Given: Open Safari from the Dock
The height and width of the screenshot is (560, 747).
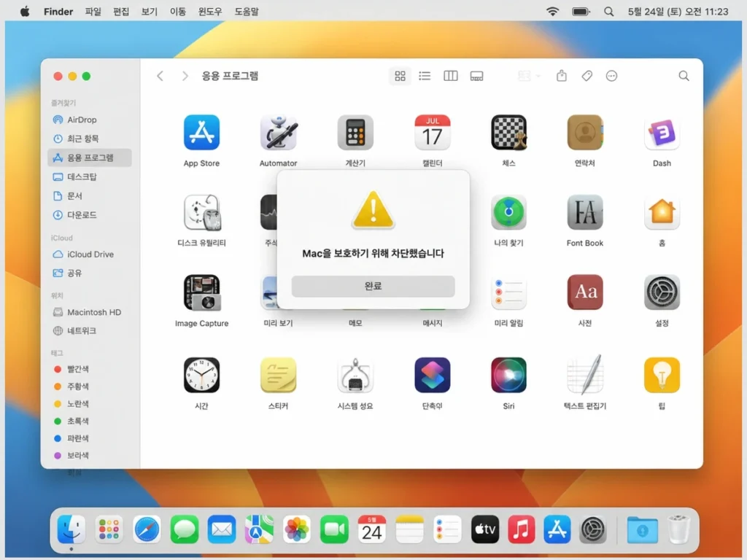Looking at the screenshot, I should coord(147,529).
